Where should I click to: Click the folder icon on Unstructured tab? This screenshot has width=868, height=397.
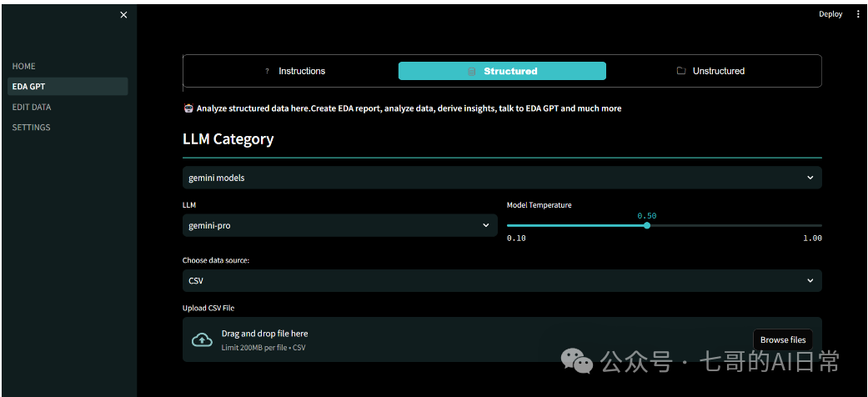(x=681, y=71)
